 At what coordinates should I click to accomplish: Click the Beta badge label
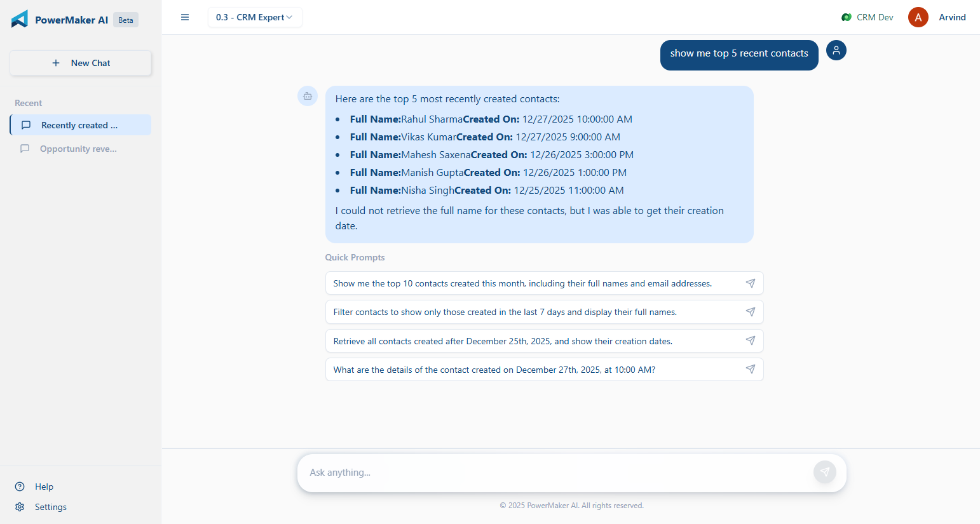[x=125, y=20]
